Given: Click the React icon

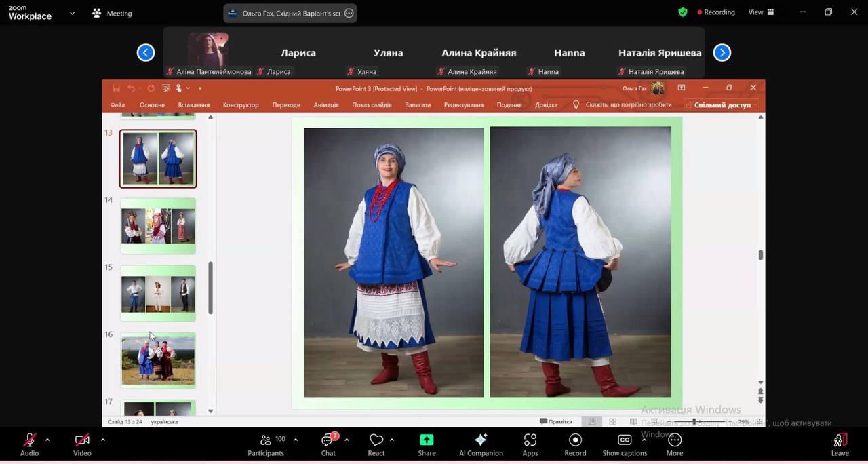Looking at the screenshot, I should click(x=376, y=441).
